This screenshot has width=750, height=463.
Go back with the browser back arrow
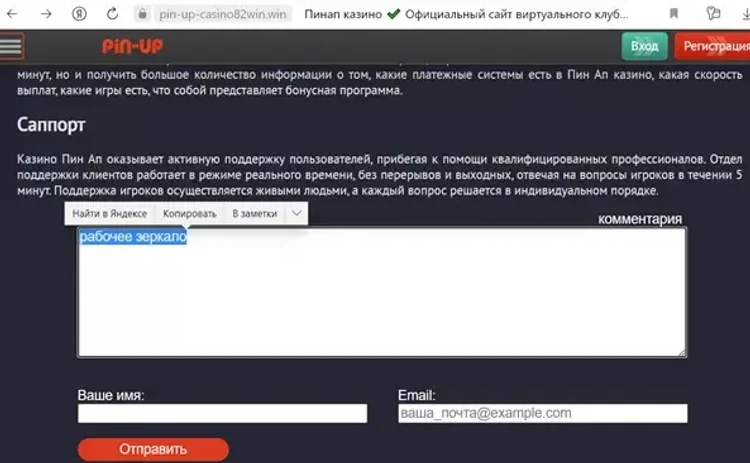click(x=12, y=14)
